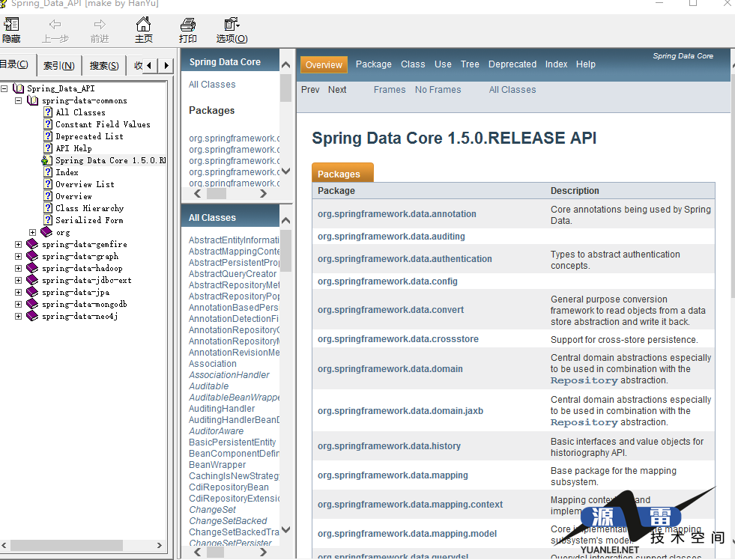Click the org folder book icon
This screenshot has height=560, width=735.
pos(46,232)
